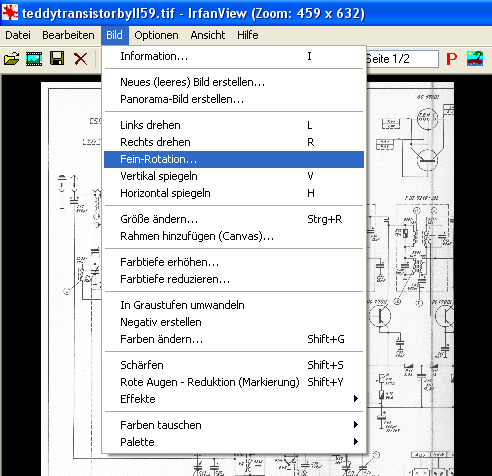Select Rechts drehen

pos(234,142)
